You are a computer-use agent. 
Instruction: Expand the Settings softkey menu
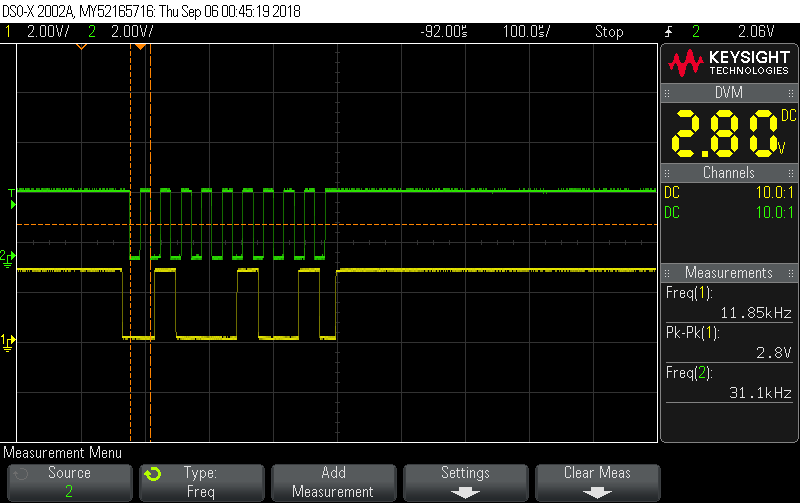(x=465, y=483)
